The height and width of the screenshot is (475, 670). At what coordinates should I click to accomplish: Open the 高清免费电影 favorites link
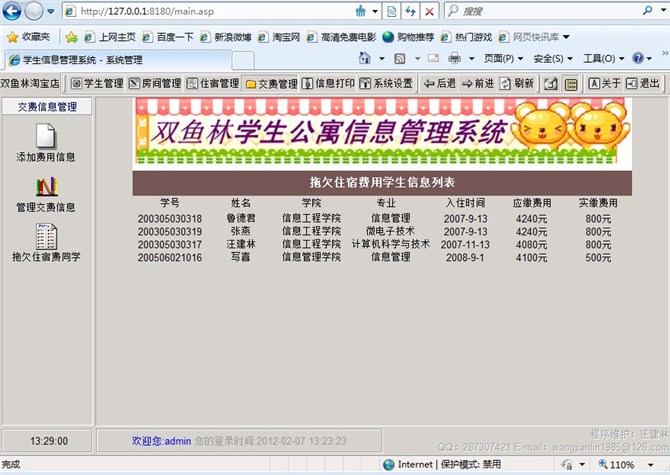click(x=341, y=38)
